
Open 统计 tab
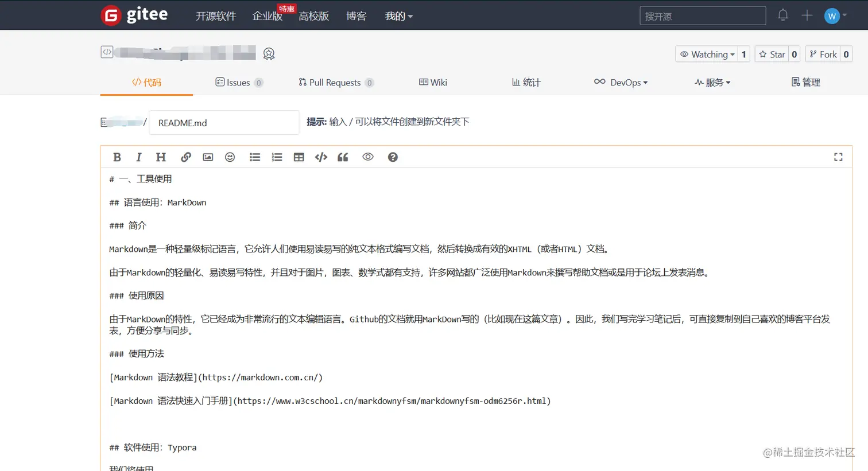[x=526, y=82]
